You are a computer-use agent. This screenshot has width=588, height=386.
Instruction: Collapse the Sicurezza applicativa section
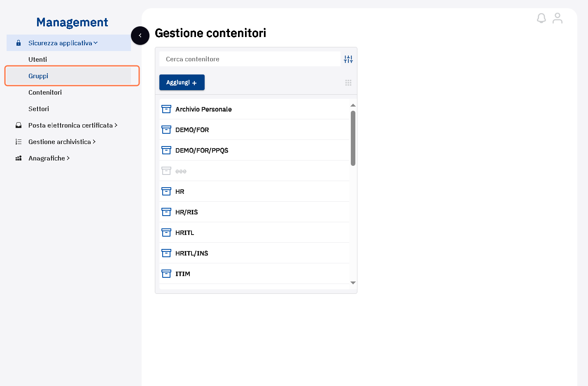[x=69, y=43]
